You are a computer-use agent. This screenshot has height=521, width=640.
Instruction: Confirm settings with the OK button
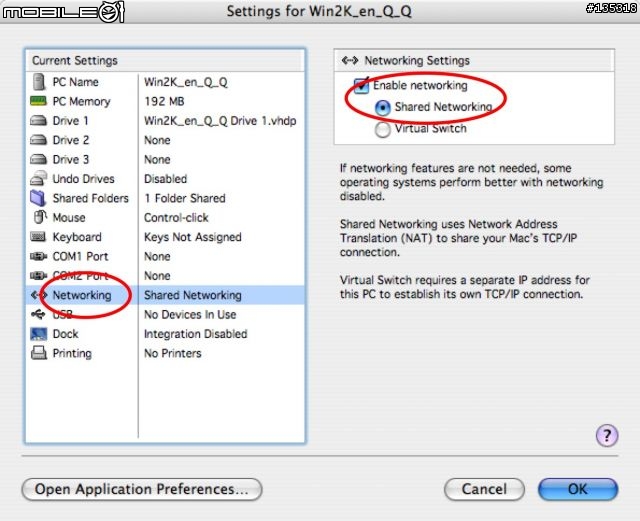(578, 489)
